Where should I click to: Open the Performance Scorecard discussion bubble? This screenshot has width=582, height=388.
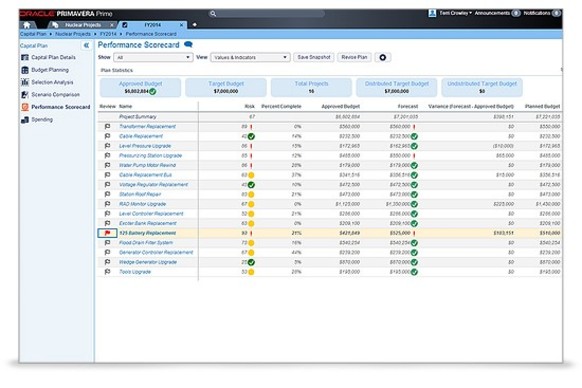click(188, 45)
